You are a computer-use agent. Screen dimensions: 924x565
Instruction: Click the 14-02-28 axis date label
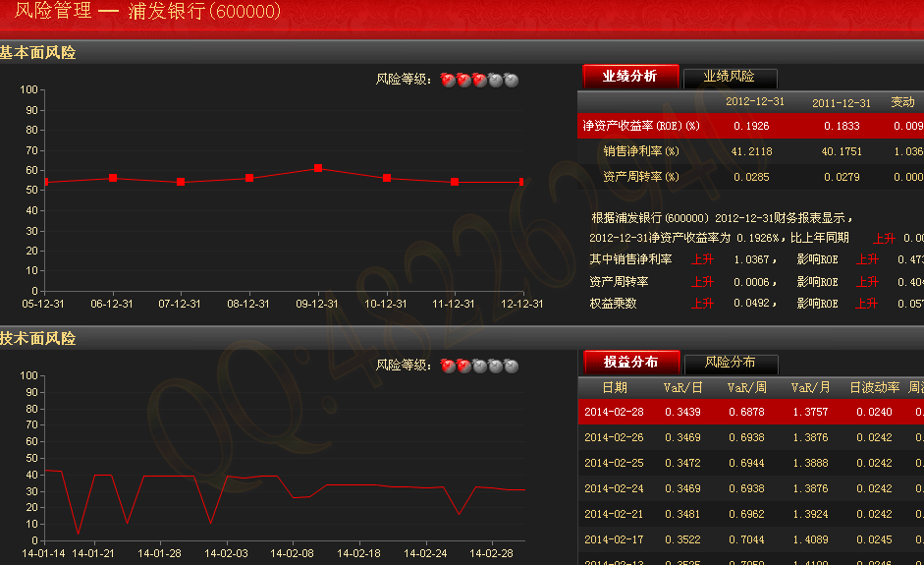(x=492, y=554)
